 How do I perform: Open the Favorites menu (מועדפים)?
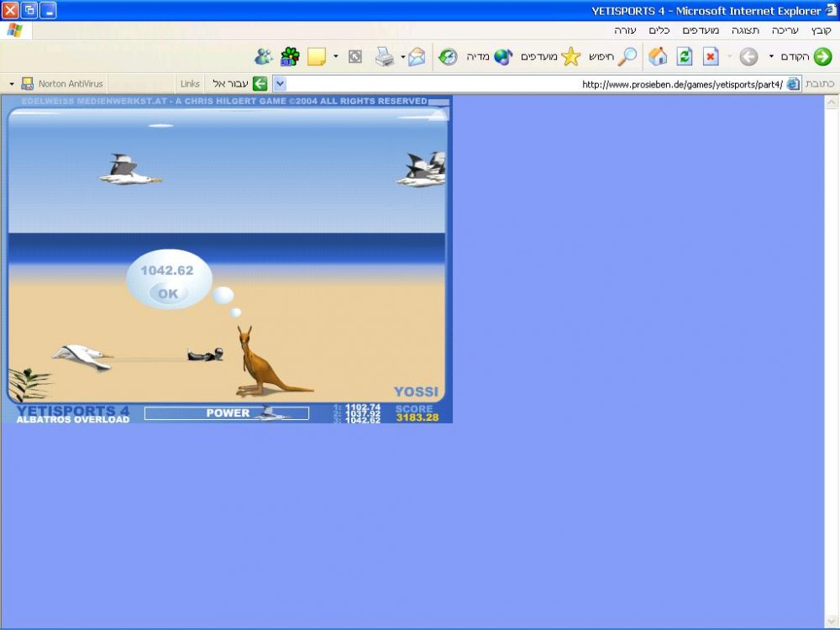point(701,30)
